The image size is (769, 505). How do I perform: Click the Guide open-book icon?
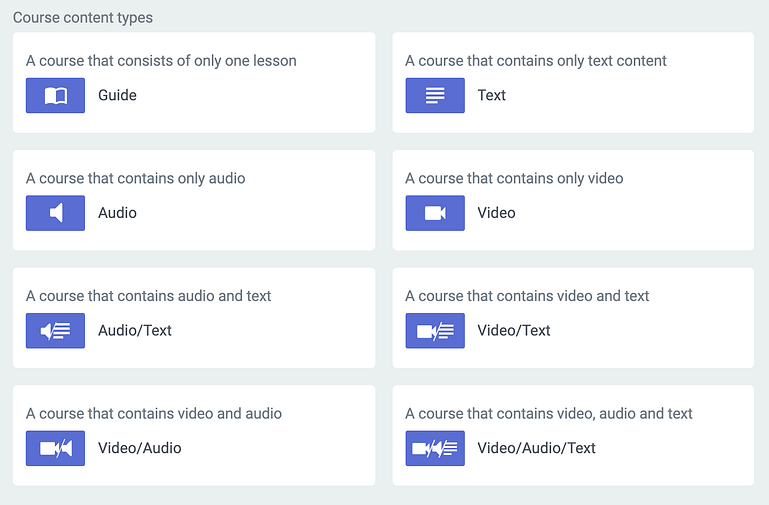point(55,95)
